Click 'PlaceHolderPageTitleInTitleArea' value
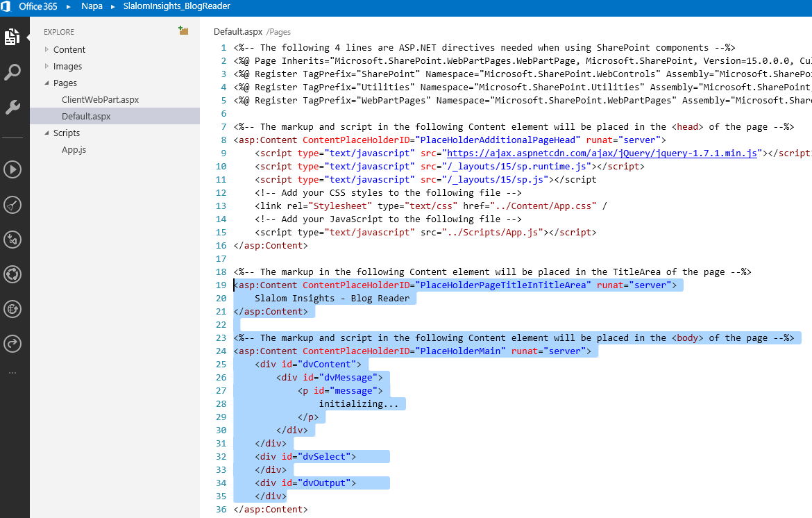Image resolution: width=812 pixels, height=518 pixels. (503, 285)
